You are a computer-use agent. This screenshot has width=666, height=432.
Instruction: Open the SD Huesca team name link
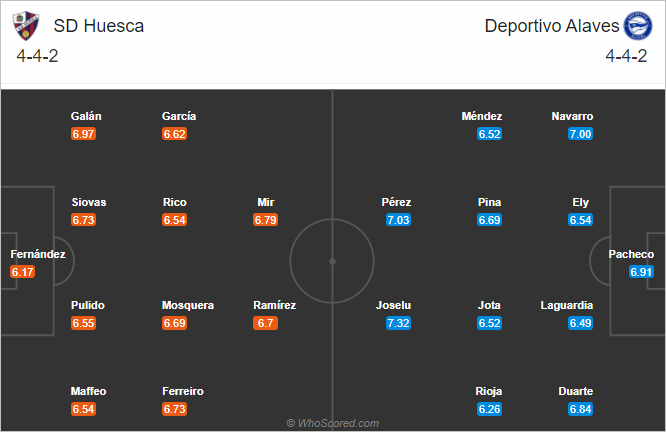tap(99, 26)
